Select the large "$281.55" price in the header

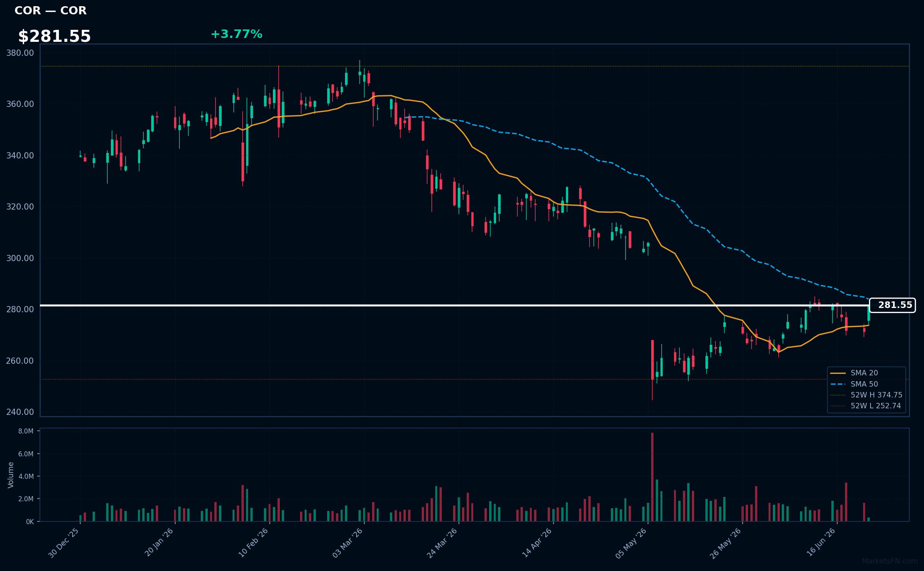click(54, 36)
